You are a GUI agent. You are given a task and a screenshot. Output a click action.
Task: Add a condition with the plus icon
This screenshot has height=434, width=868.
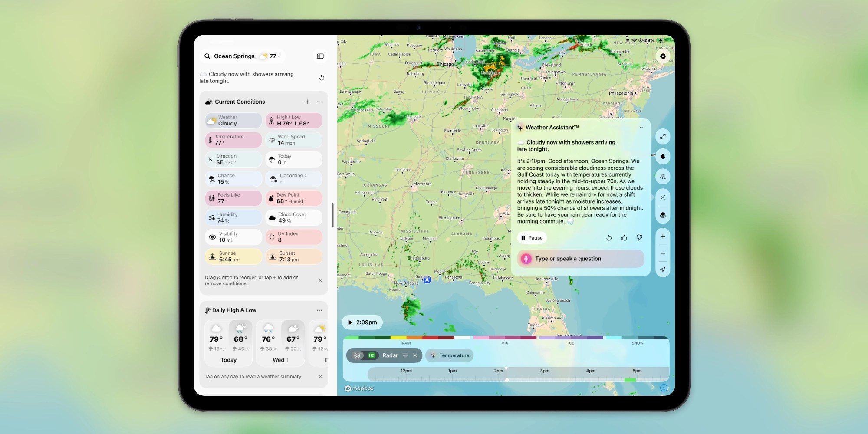(307, 102)
